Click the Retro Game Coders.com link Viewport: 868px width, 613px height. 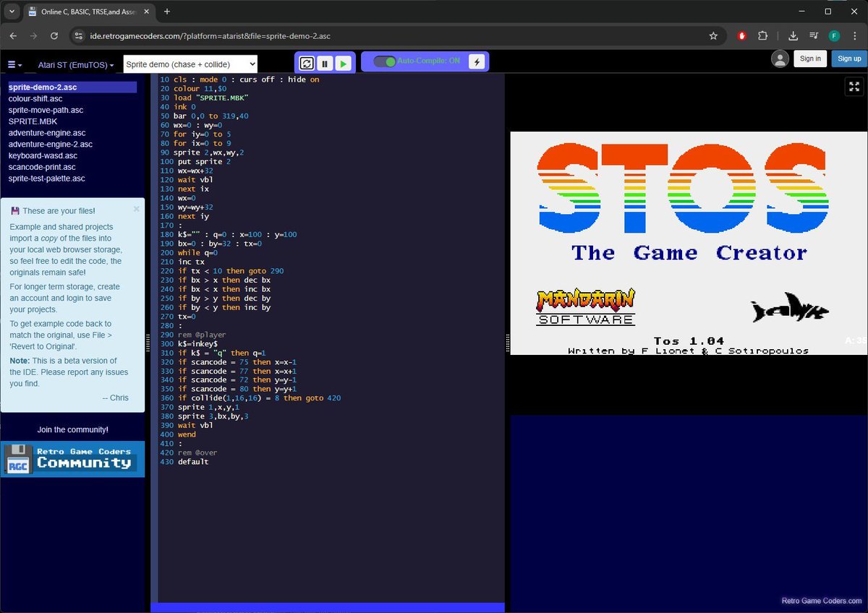[822, 601]
